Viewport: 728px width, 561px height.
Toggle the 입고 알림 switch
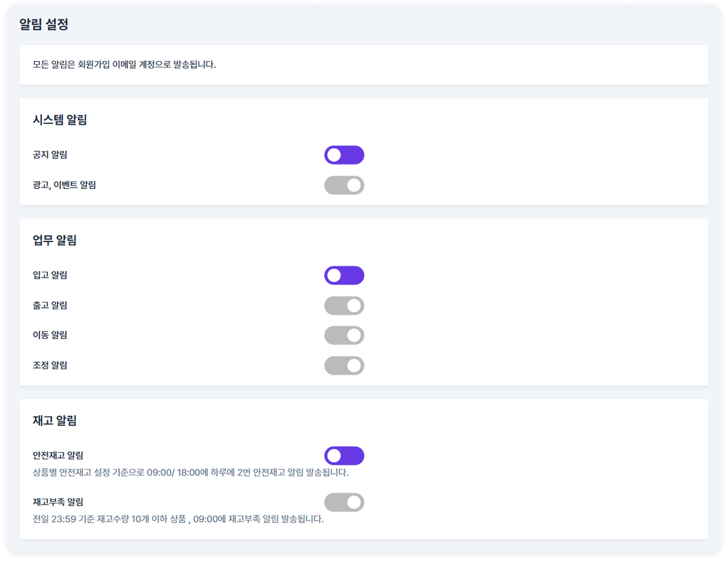(344, 275)
